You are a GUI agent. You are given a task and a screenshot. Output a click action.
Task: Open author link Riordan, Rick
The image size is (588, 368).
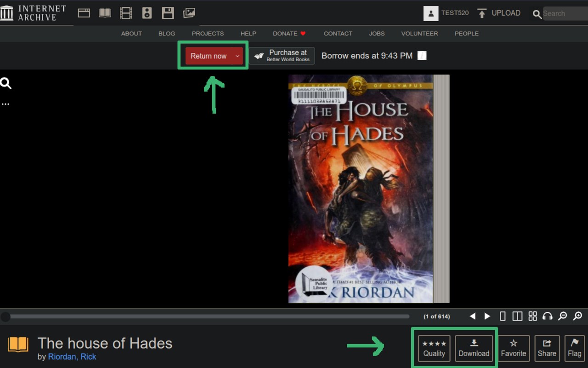[x=72, y=356]
